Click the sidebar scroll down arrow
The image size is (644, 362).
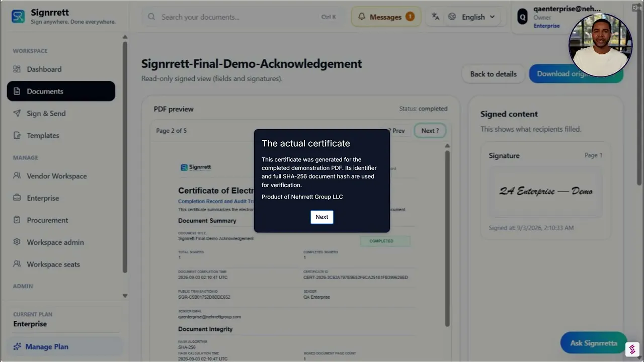coord(125,296)
